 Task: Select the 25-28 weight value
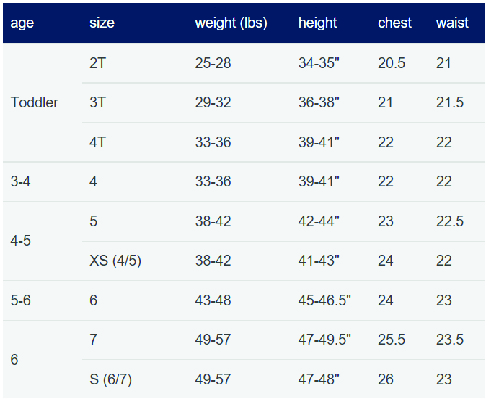(x=213, y=63)
